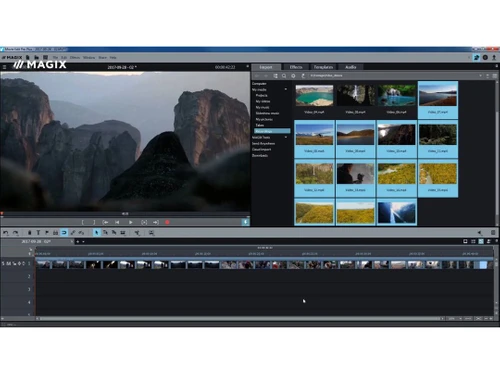This screenshot has height=375, width=500.
Task: Open the Title editor T icon
Action: point(38,233)
